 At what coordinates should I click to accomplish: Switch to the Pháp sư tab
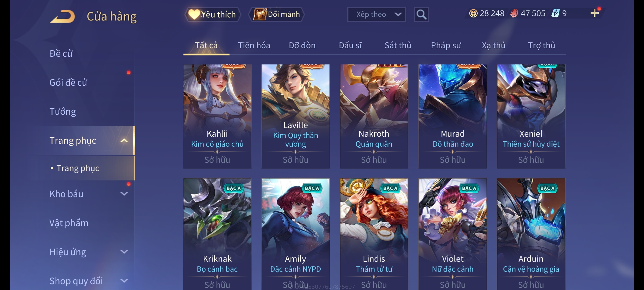click(x=446, y=45)
